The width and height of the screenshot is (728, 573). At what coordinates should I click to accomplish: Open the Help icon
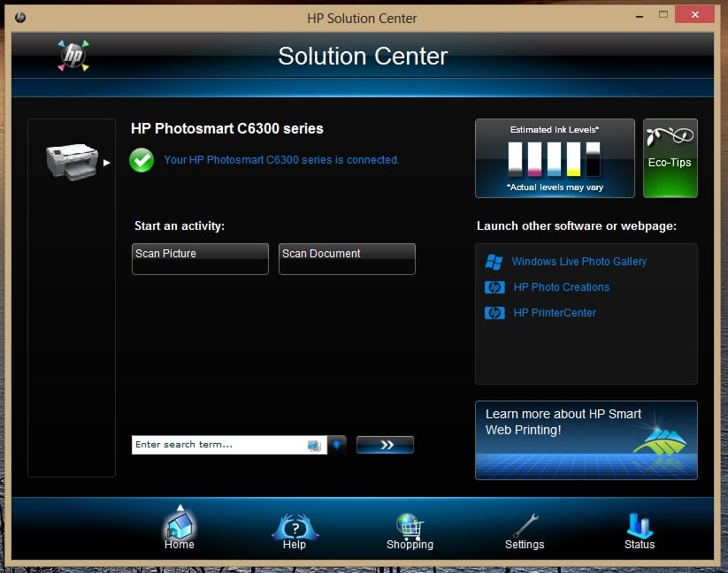(294, 530)
